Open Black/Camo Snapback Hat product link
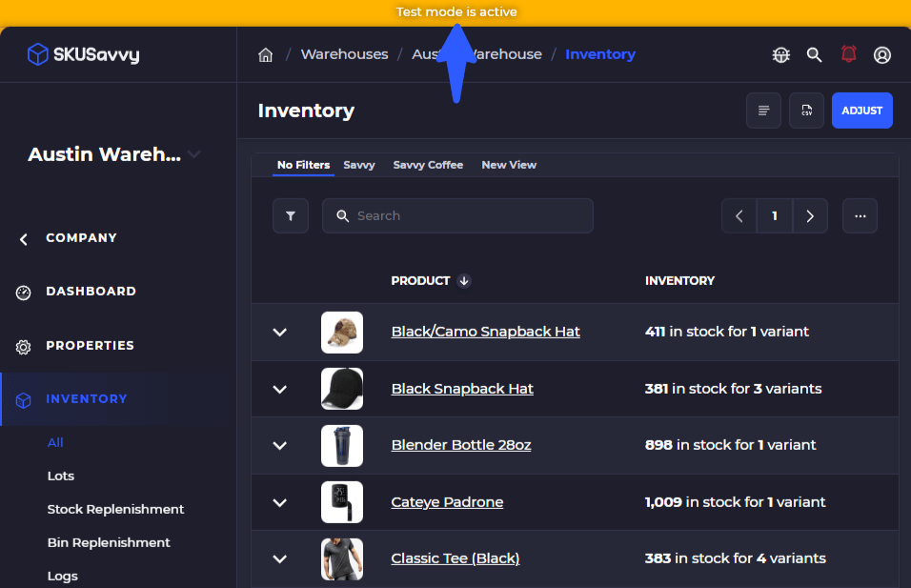 (486, 332)
